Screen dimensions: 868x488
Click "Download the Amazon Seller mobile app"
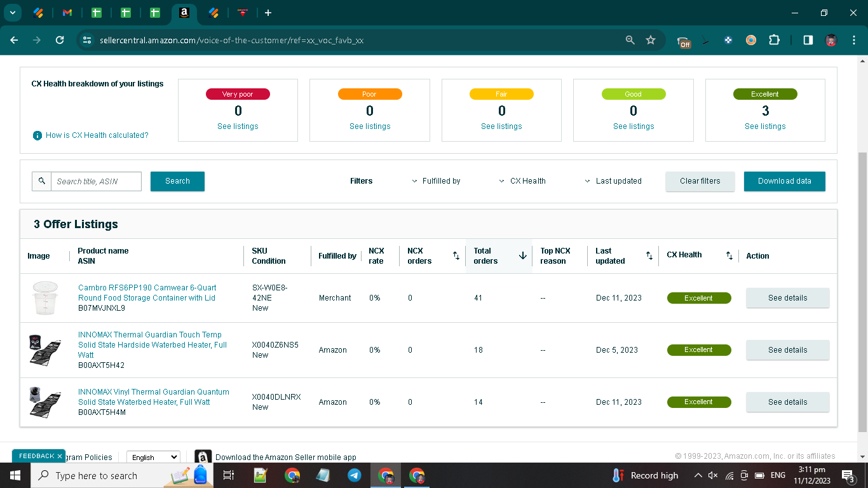[286, 457]
